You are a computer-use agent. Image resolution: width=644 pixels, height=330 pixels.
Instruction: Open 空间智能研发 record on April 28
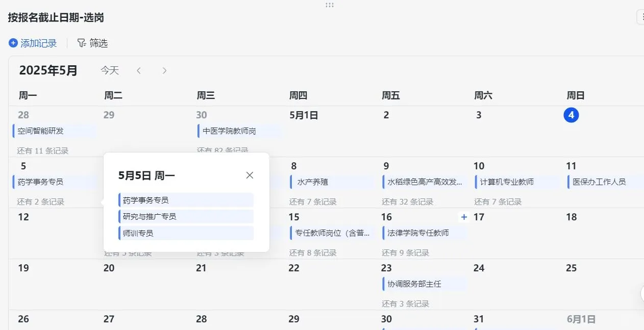click(54, 131)
